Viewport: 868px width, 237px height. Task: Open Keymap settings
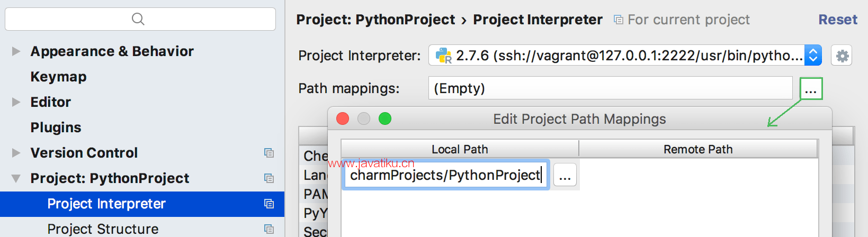58,77
